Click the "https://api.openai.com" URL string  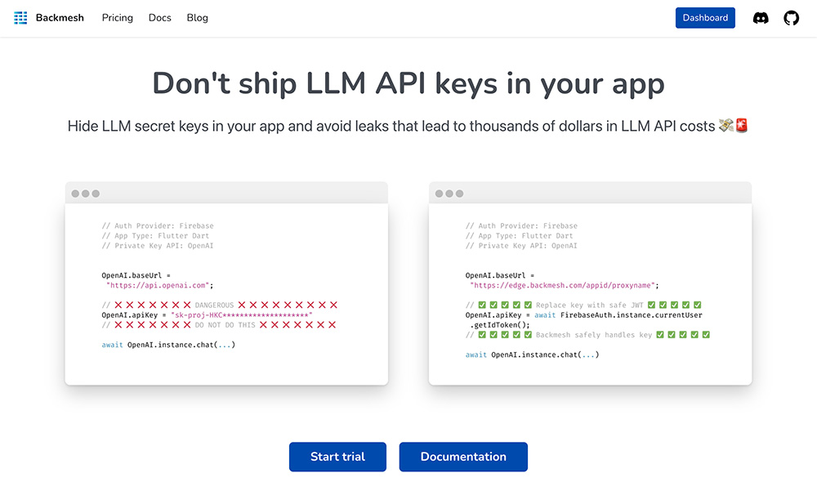(158, 285)
